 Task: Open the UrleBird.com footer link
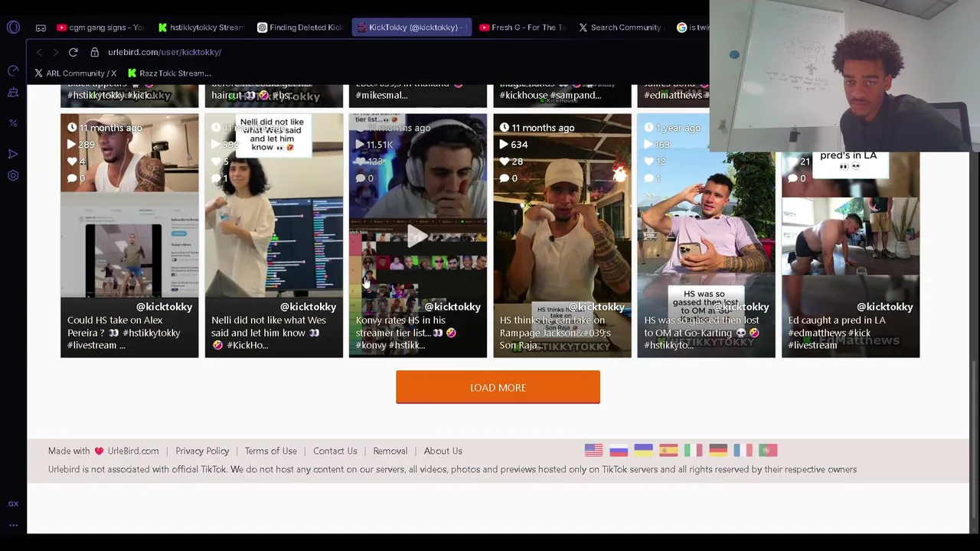(x=133, y=451)
